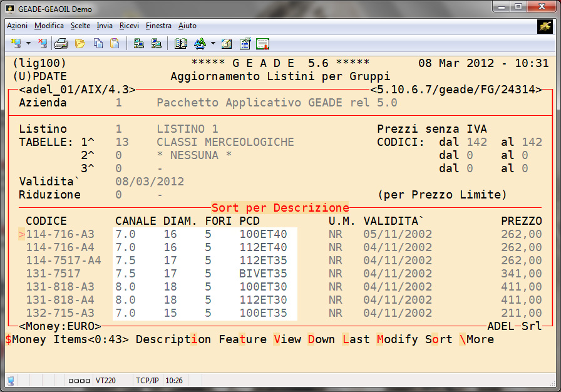This screenshot has width=561, height=392.
Task: Click the paste clipboard icon
Action: point(115,44)
